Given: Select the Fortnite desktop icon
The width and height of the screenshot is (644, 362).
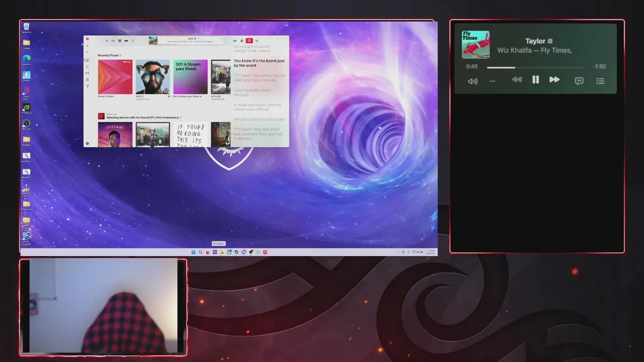Looking at the screenshot, I should (26, 76).
